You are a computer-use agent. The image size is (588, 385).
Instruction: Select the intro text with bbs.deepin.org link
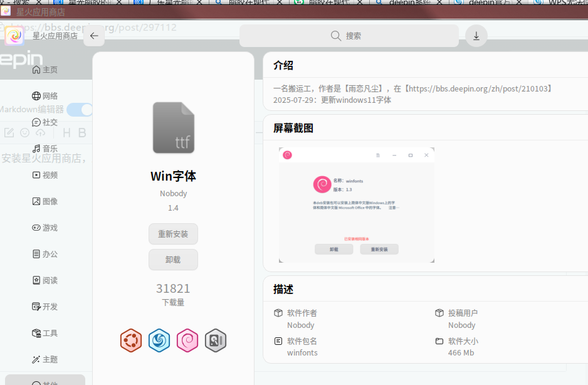tap(413, 88)
